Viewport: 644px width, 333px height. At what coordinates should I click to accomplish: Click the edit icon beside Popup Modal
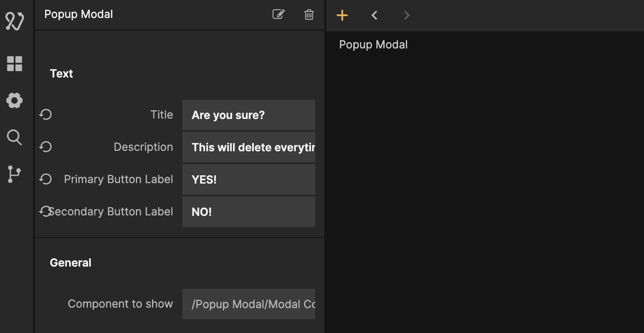click(278, 14)
